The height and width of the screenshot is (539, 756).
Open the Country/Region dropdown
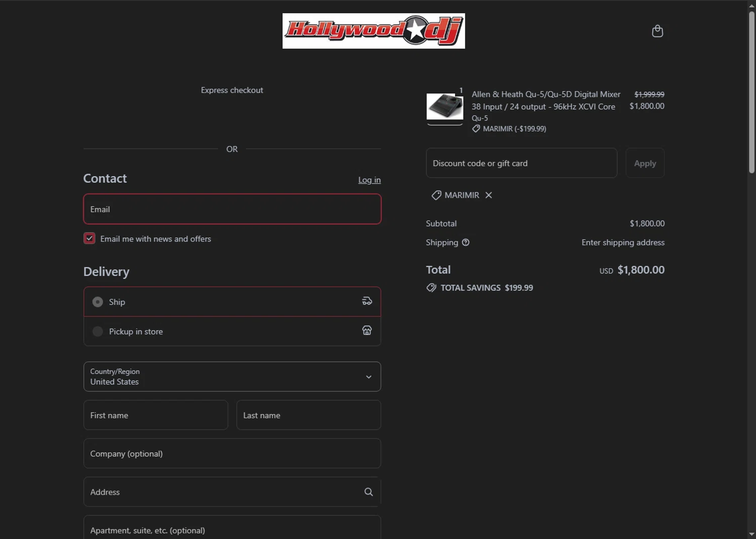[232, 376]
